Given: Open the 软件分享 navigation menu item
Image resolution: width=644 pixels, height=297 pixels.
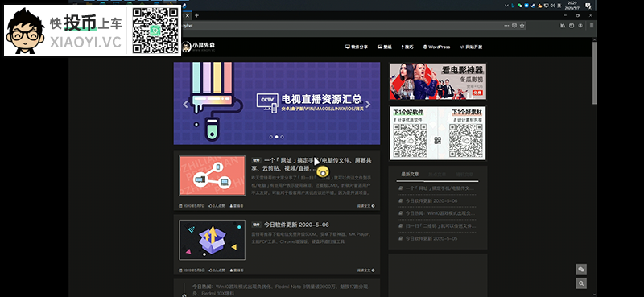Looking at the screenshot, I should (357, 47).
